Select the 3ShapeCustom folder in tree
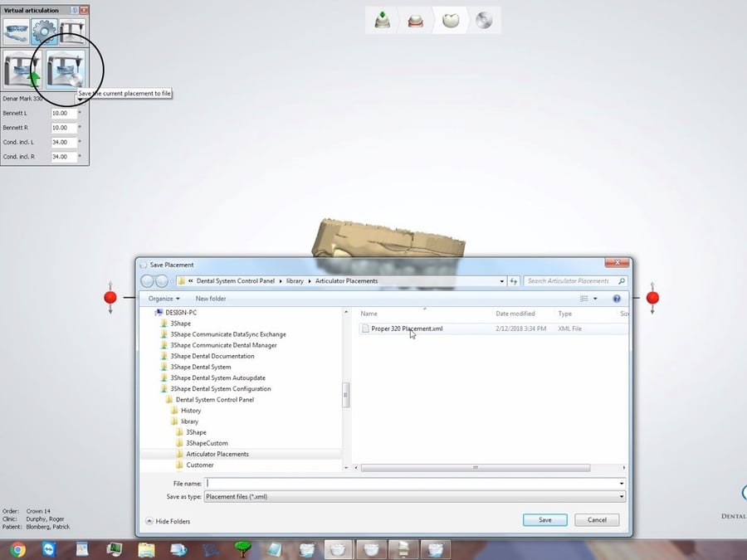Viewport: 747px width, 560px height. 207,443
